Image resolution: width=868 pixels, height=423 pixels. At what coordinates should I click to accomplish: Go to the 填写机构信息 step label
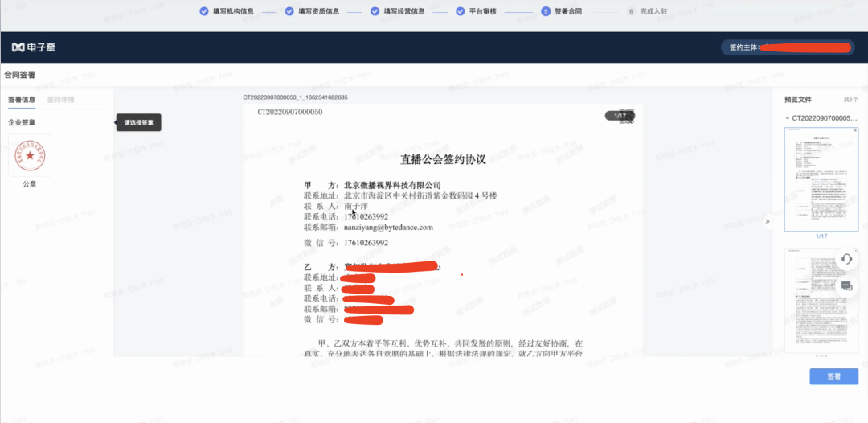(233, 11)
